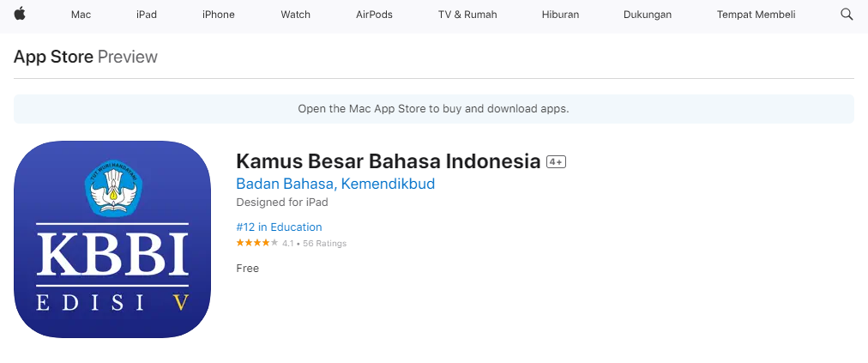Click the Apple logo icon
This screenshot has width=868, height=363.
click(20, 14)
